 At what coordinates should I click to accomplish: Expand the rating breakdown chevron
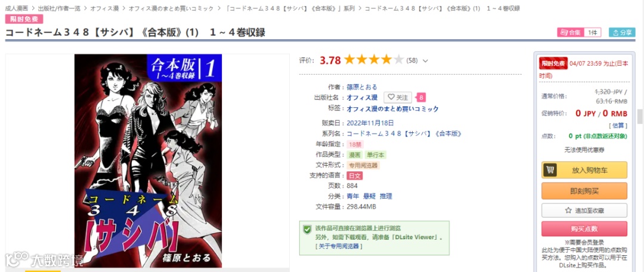click(x=425, y=61)
